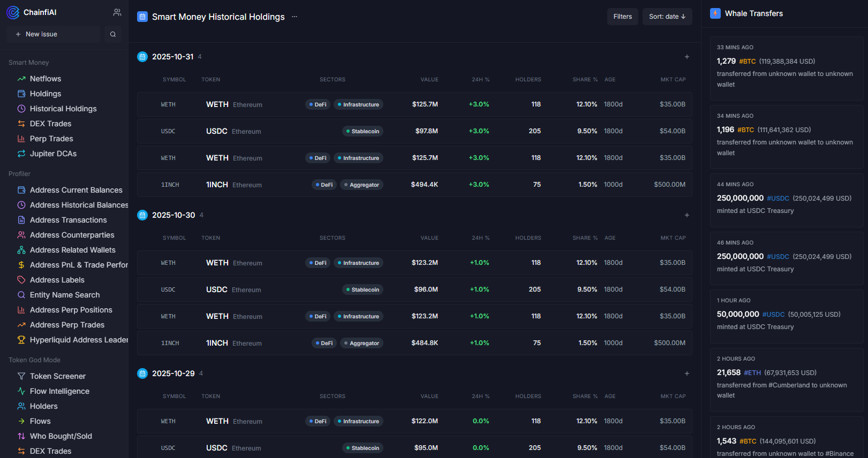Open the search magnifier icon in sidebar
Screen dimensions: 868x458
[113, 34]
